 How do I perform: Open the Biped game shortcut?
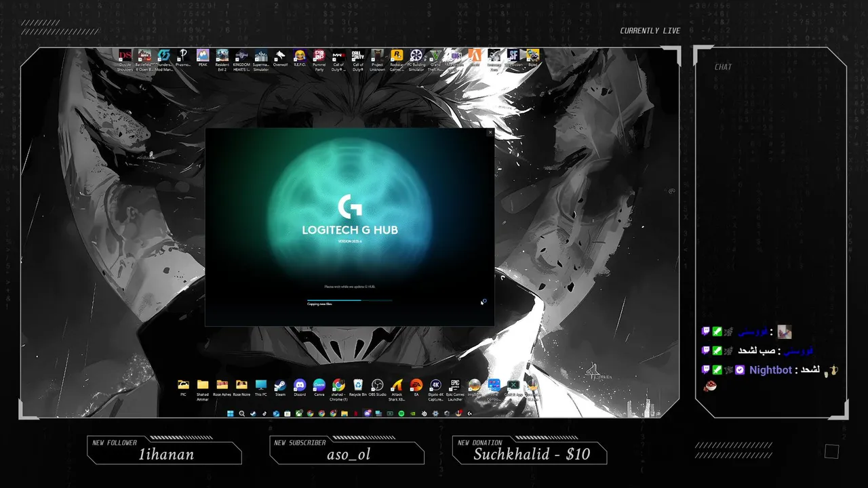click(x=533, y=58)
